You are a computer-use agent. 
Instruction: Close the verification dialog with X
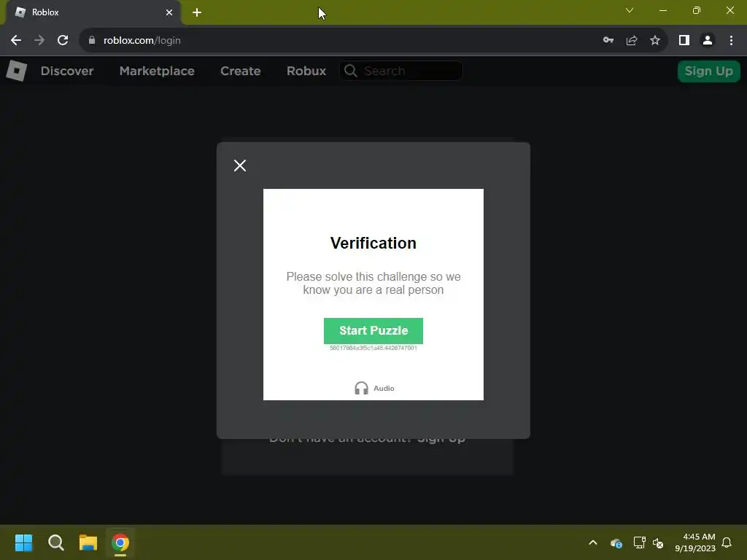pos(240,166)
